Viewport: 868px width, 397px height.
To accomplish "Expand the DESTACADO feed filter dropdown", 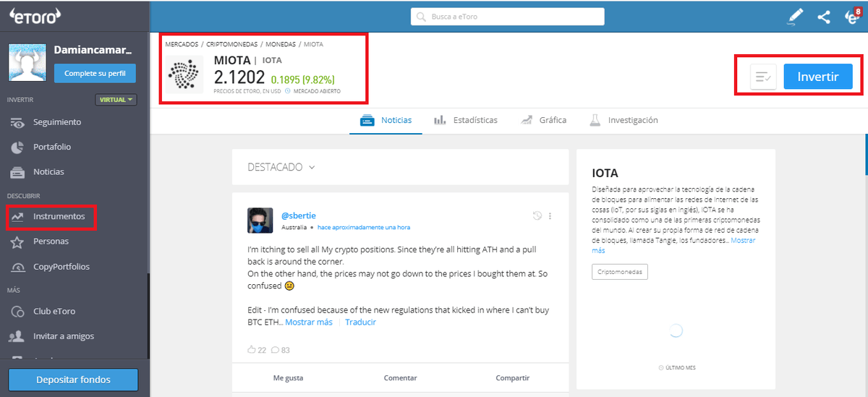I will click(x=281, y=167).
